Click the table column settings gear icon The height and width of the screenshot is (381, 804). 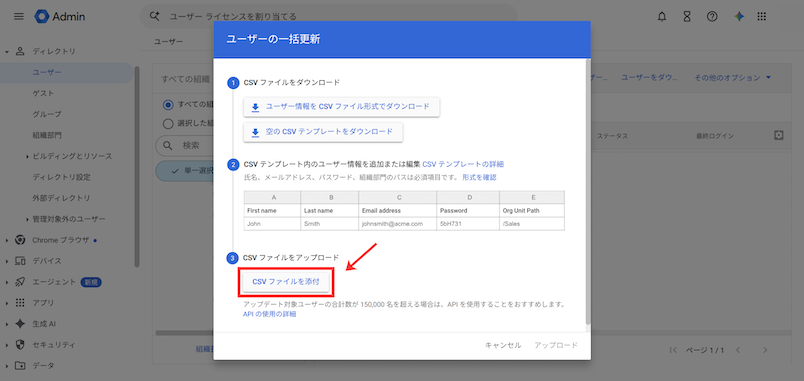pyautogui.click(x=779, y=135)
